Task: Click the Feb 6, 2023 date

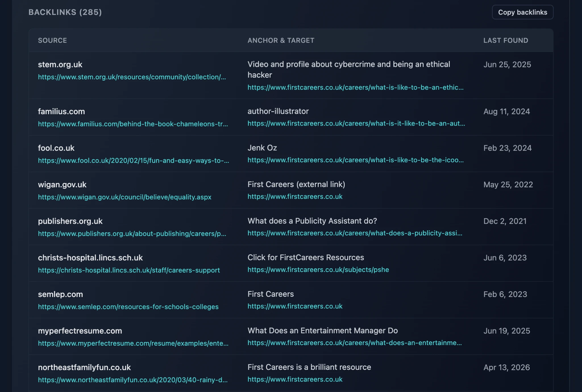Action: coord(505,294)
